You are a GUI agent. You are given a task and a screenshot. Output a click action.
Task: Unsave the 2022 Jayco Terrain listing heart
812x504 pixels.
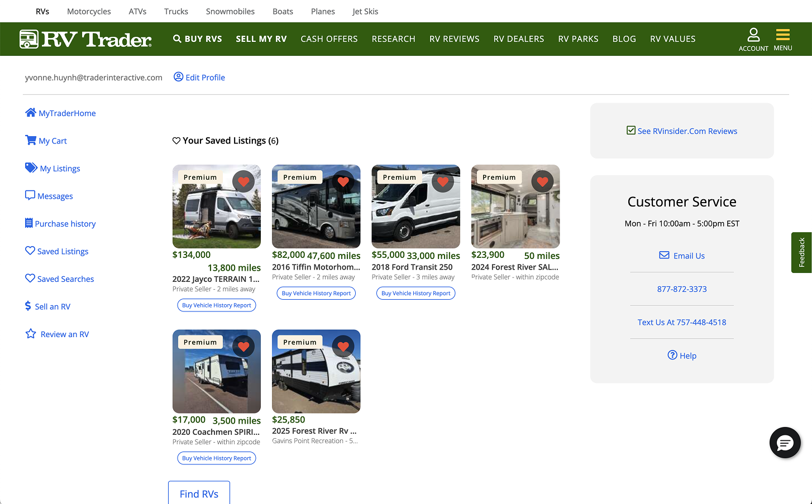point(243,181)
